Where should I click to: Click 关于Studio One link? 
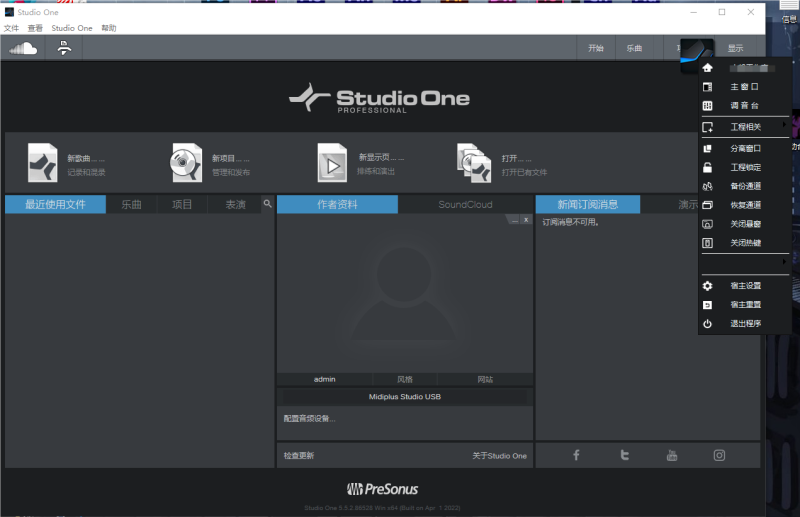499,455
